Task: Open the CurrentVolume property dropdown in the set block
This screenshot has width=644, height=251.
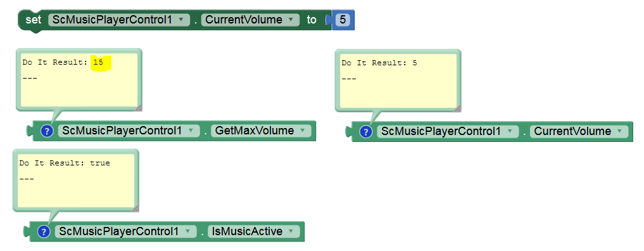Action: 250,20
